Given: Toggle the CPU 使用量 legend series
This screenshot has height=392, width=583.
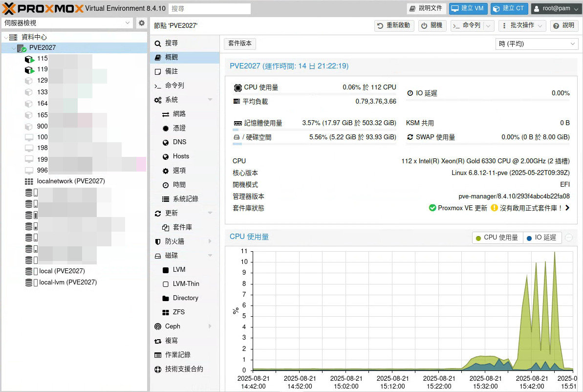Looking at the screenshot, I should click(x=497, y=238).
